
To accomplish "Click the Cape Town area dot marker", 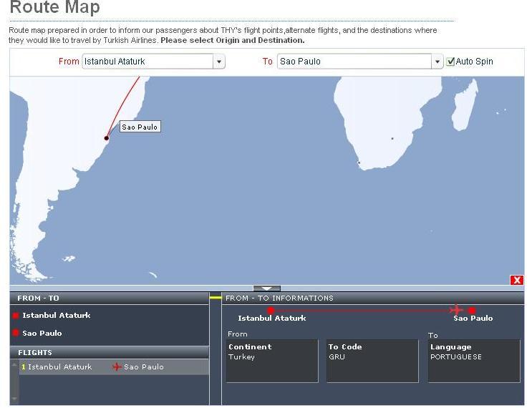I will click(359, 162).
